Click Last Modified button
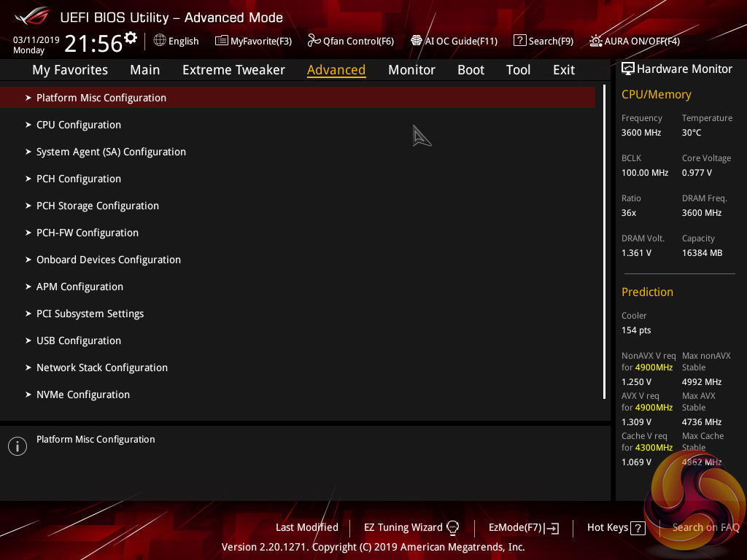This screenshot has height=560, width=747. (307, 528)
